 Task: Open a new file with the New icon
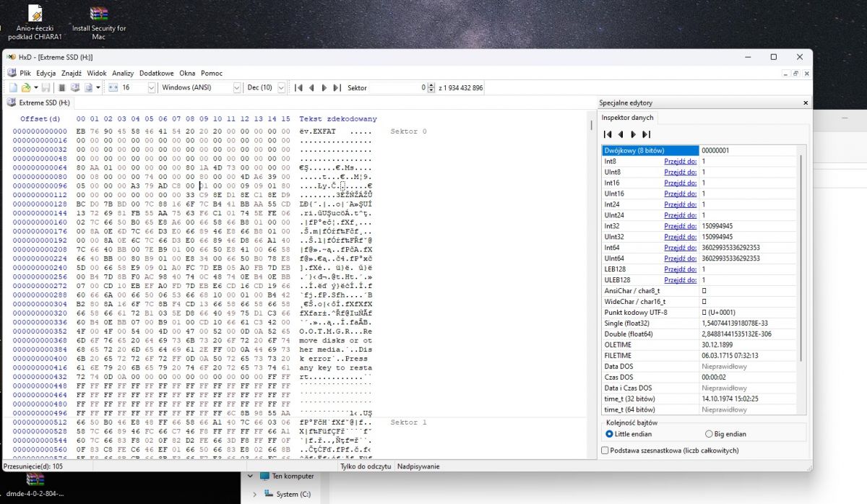13,87
